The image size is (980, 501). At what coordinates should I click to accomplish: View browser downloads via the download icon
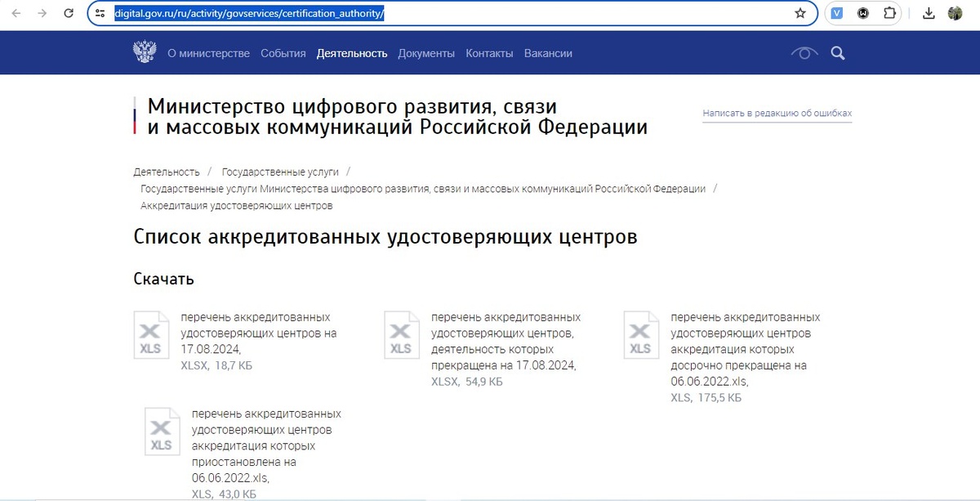click(x=929, y=13)
